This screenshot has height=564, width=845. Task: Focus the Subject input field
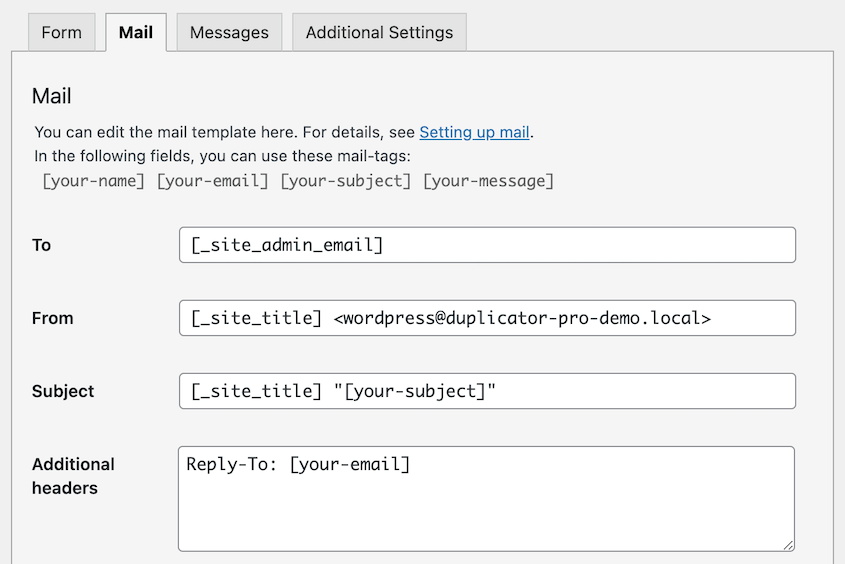(x=487, y=391)
